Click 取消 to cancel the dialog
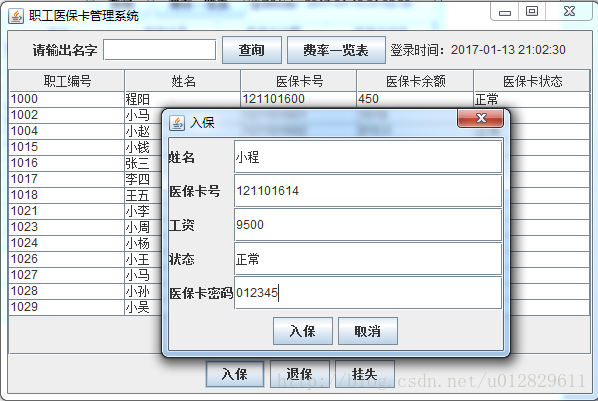The height and width of the screenshot is (401, 598). coord(368,331)
